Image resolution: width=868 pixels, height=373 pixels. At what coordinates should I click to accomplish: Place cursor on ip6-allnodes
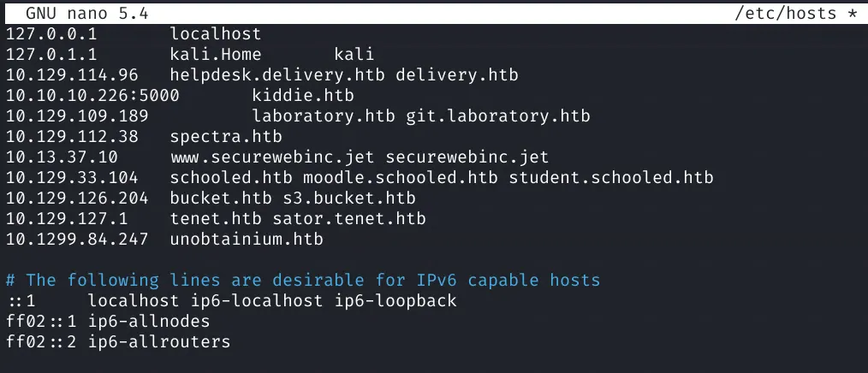click(149, 322)
